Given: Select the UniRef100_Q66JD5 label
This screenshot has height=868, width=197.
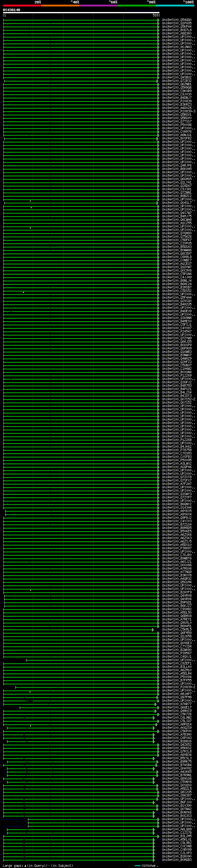Looking at the screenshot, I should [177, 342].
